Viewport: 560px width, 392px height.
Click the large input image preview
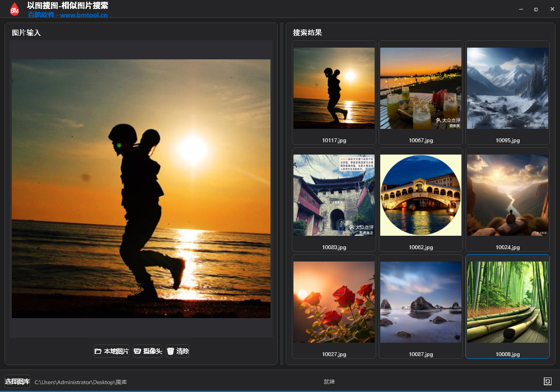coord(141,189)
